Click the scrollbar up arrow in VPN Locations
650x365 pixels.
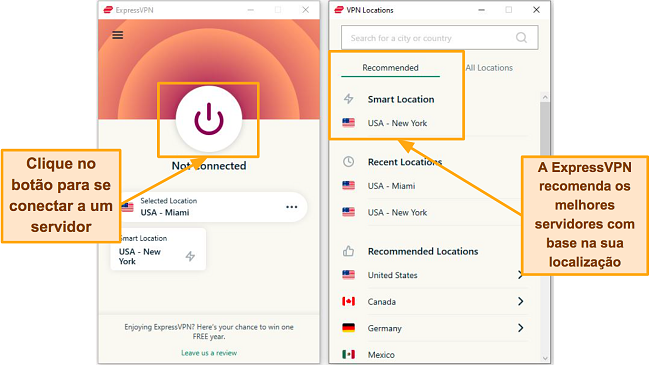tap(545, 97)
